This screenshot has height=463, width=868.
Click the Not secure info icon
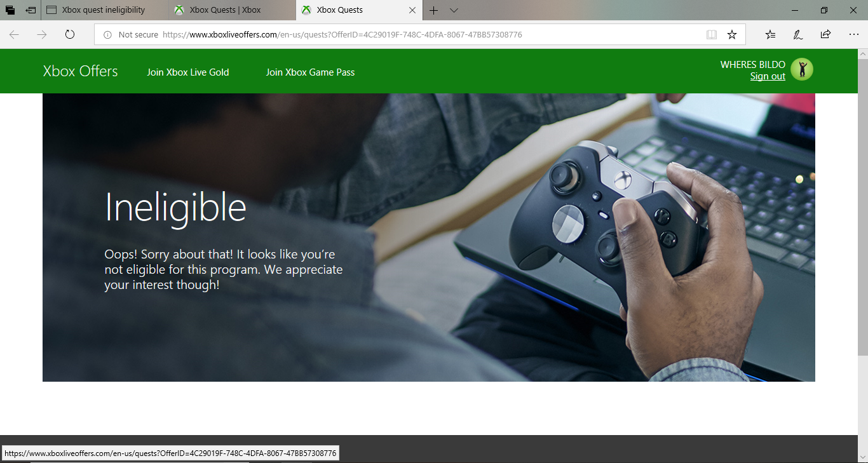click(x=107, y=35)
